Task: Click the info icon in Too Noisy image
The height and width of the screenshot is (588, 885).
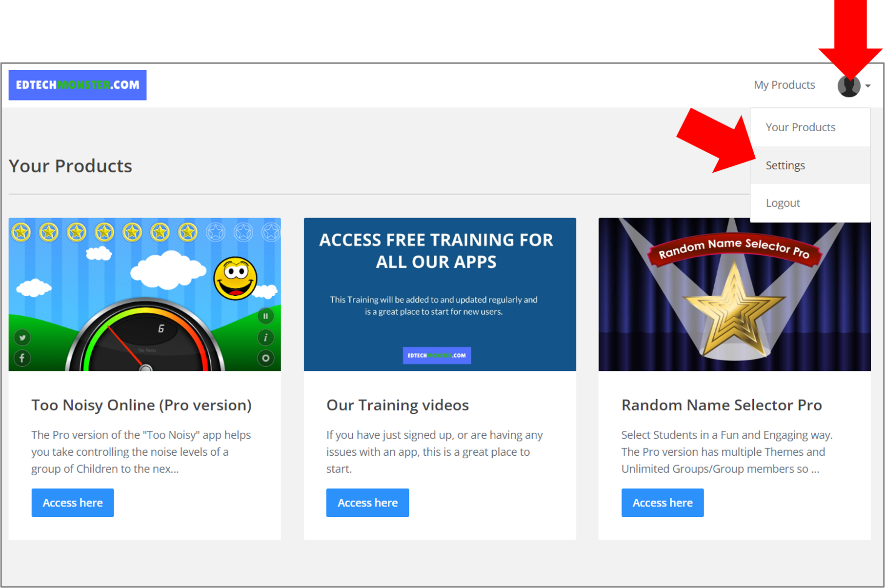Action: point(266,337)
